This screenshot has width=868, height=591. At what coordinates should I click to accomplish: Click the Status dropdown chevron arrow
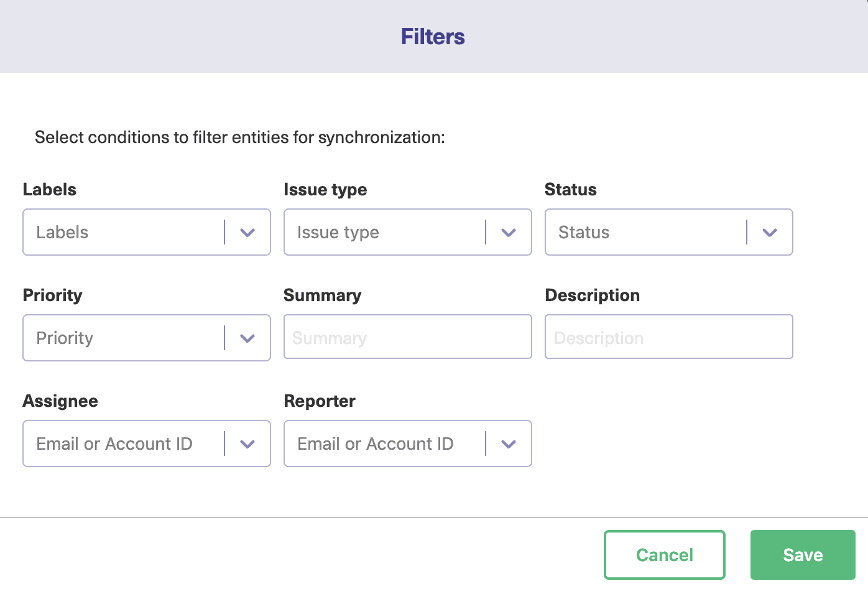coord(770,232)
